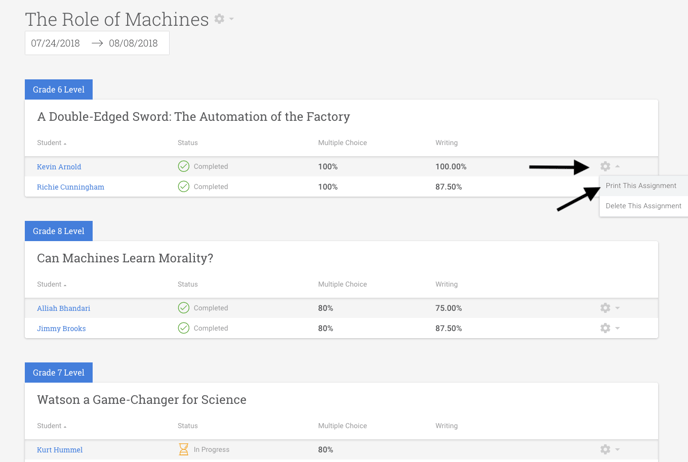Click the start date 07/24/2018

coord(56,43)
